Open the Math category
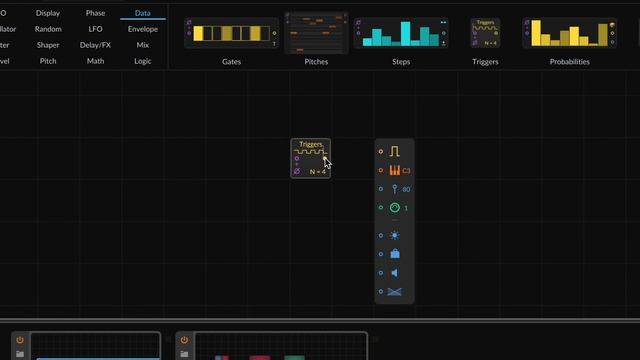 [95, 61]
